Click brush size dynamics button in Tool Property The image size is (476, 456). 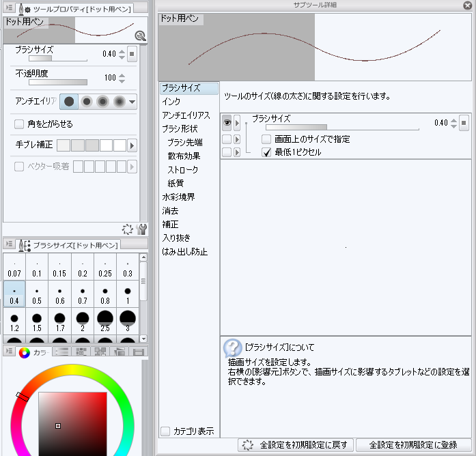(132, 55)
